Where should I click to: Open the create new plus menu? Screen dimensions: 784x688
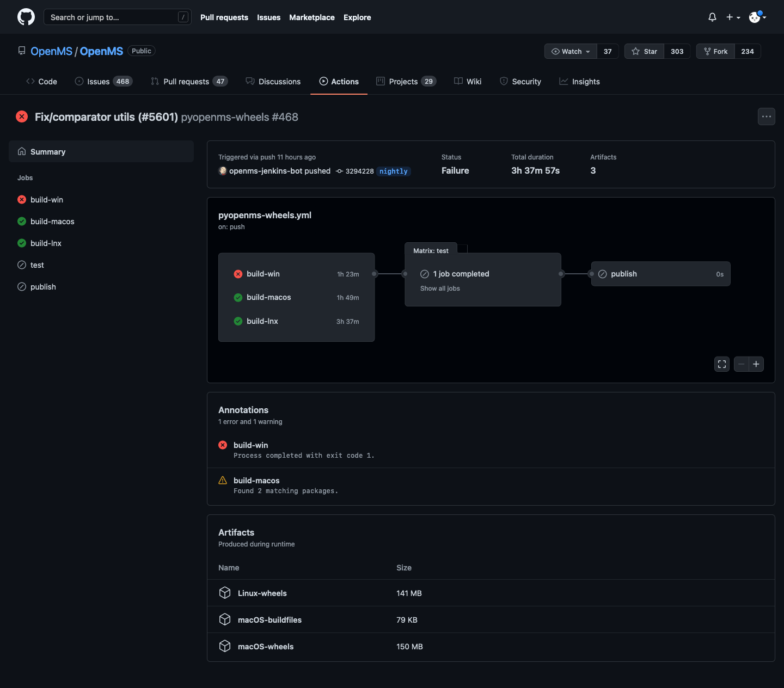click(x=733, y=17)
